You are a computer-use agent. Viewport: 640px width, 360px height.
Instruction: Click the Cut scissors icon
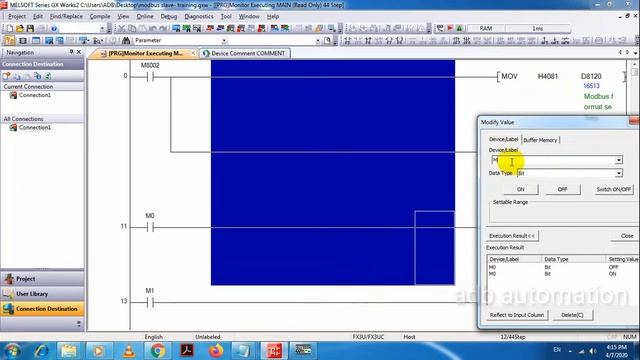coord(121,29)
